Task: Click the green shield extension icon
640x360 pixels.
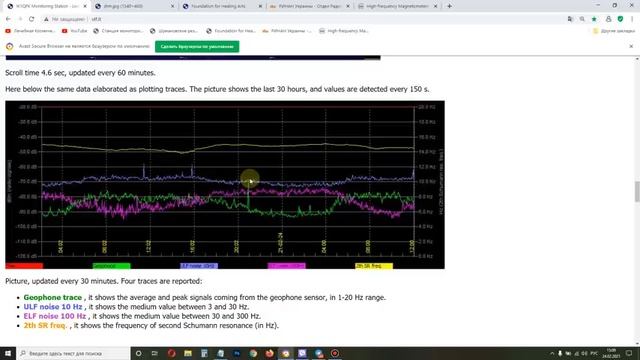Action: (x=620, y=19)
